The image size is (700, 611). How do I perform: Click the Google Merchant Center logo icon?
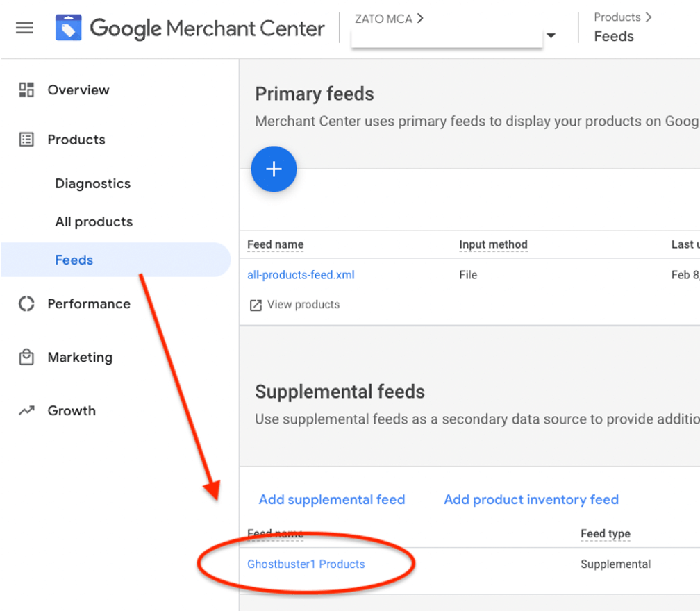(x=68, y=28)
